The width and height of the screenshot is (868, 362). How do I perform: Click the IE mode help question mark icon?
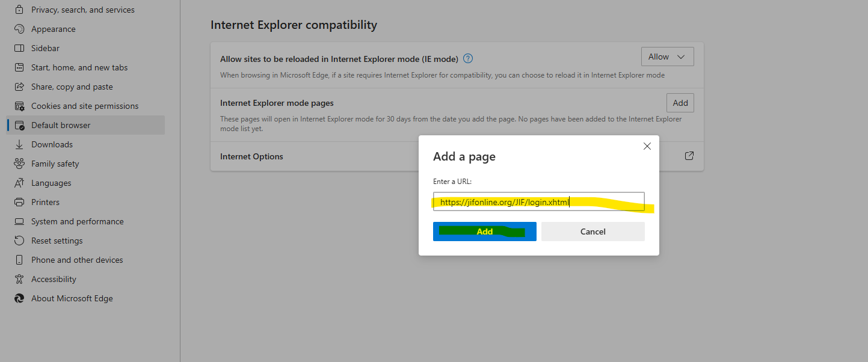pos(468,58)
